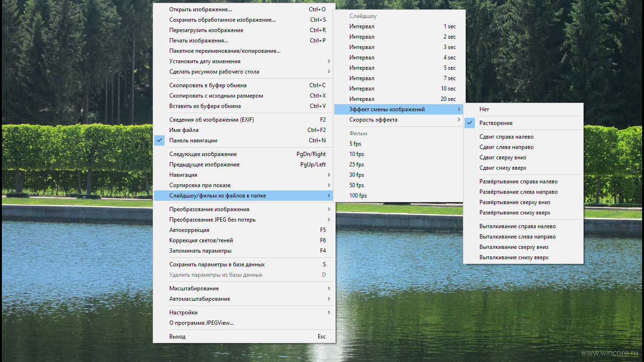The width and height of the screenshot is (644, 362).
Task: Open 'О программе JPEGView...'
Action: coord(244,323)
